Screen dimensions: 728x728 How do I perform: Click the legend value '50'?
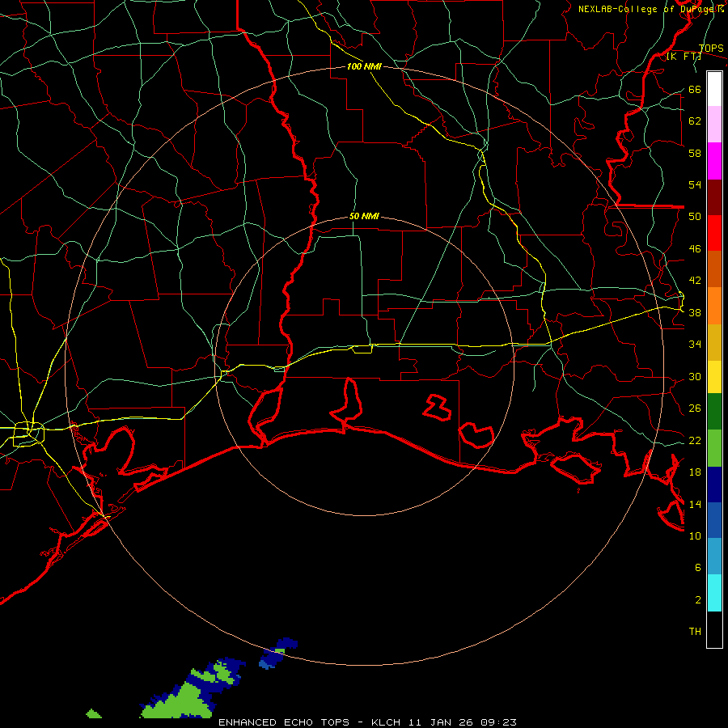[x=695, y=216]
